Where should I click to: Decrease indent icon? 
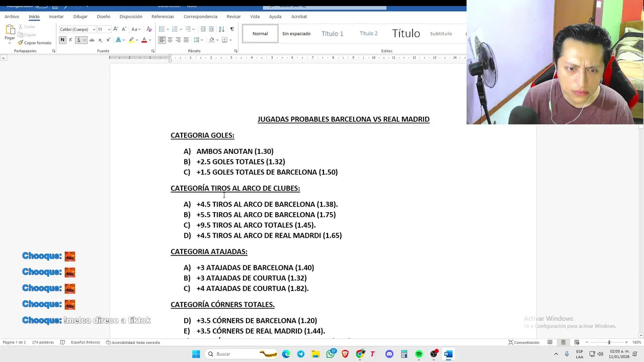coord(203,29)
